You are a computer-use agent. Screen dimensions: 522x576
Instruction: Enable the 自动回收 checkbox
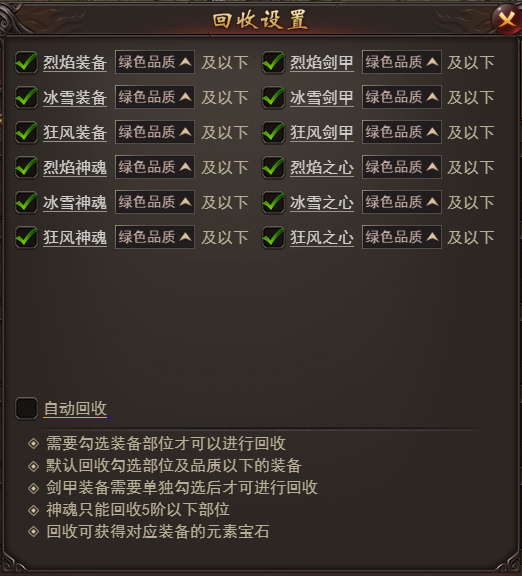point(26,408)
